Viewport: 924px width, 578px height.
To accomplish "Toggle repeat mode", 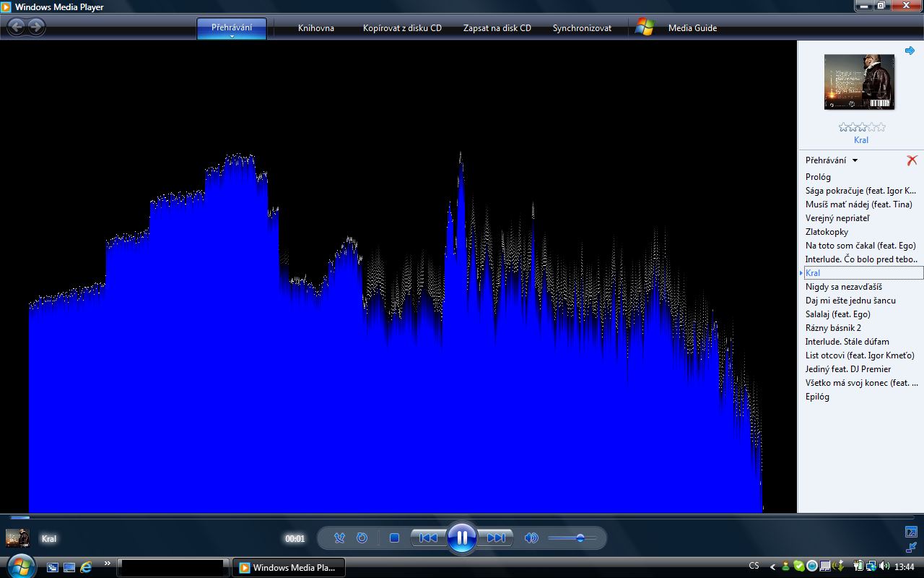I will coord(362,538).
